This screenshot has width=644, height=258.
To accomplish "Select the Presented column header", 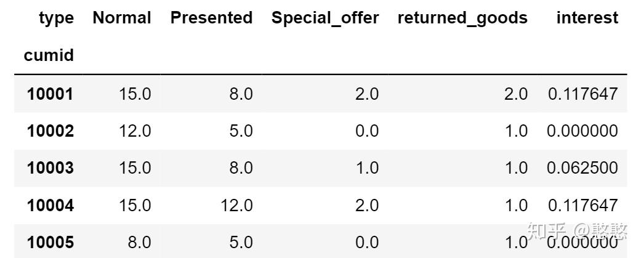I will [x=211, y=18].
